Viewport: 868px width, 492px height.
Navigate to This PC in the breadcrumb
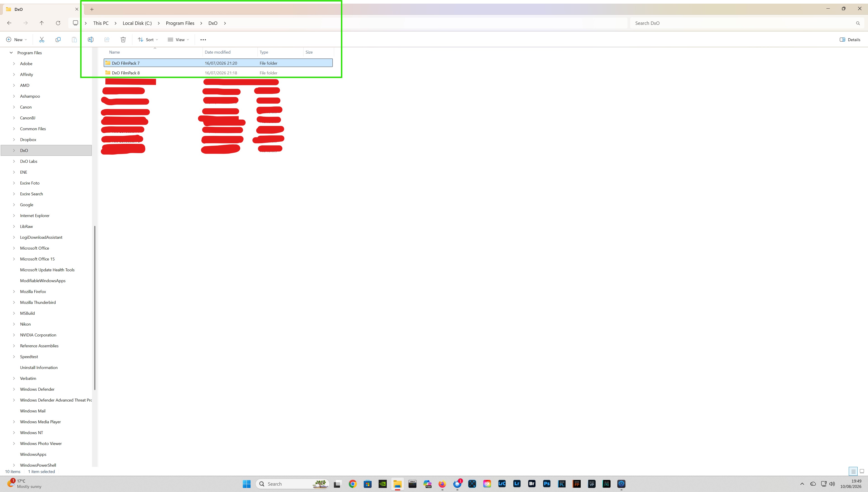click(101, 23)
